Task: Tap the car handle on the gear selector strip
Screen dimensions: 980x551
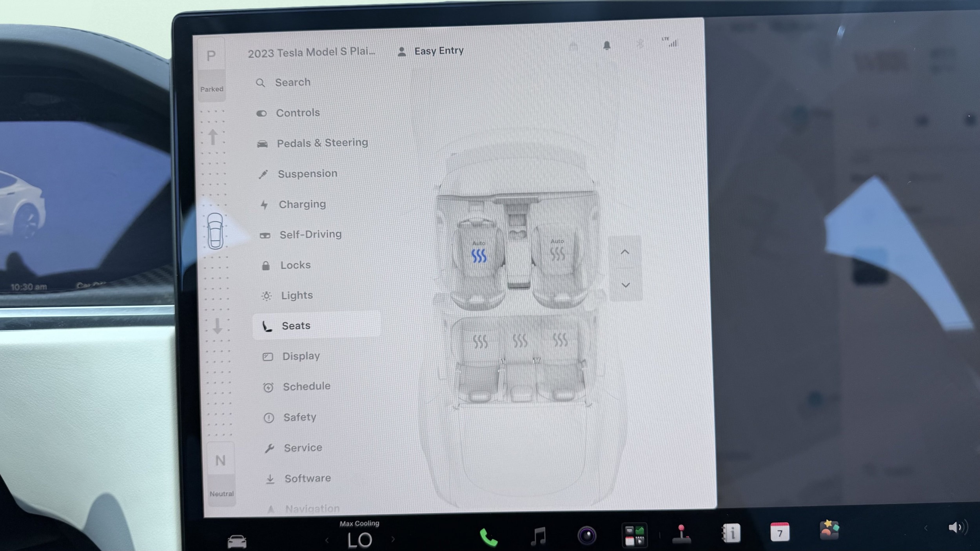Action: pos(215,231)
